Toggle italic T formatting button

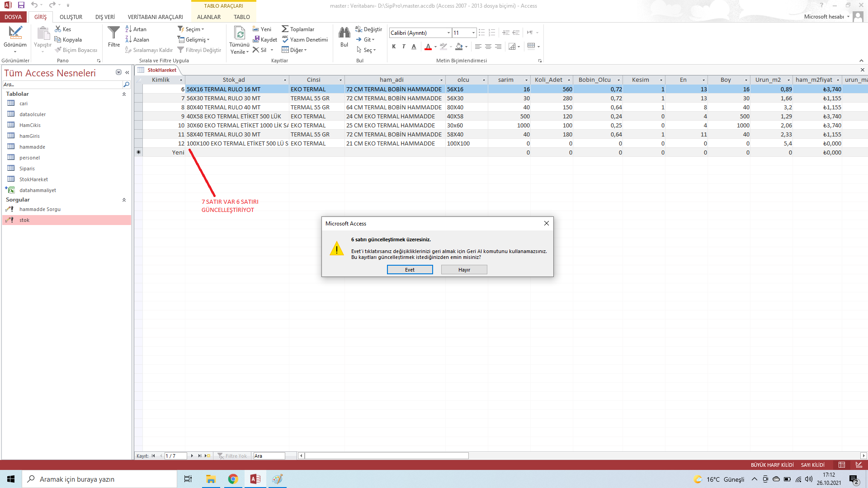point(404,47)
